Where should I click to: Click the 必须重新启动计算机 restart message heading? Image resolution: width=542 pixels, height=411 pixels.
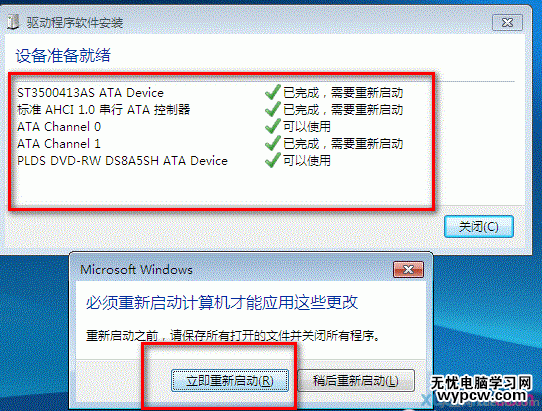point(222,302)
